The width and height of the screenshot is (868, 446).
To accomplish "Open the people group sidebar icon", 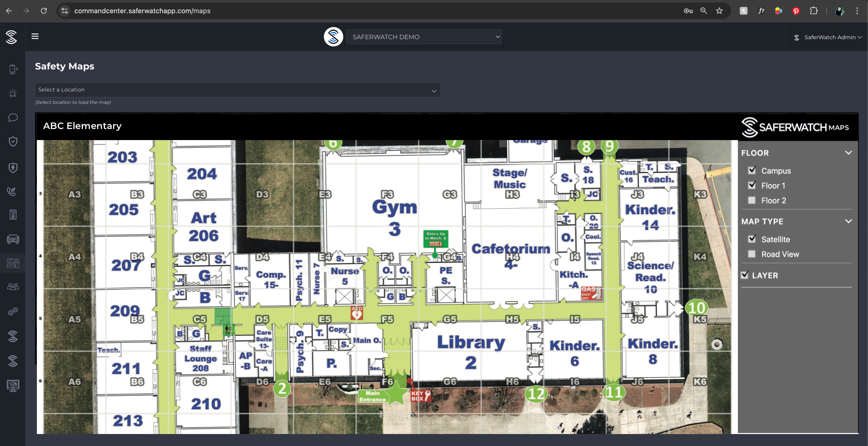I will click(13, 287).
